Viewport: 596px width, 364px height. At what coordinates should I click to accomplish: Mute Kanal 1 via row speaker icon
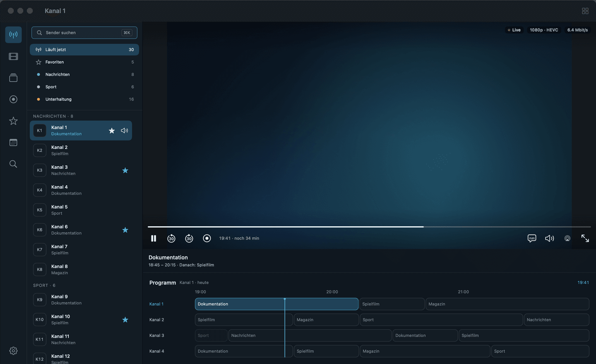click(125, 131)
